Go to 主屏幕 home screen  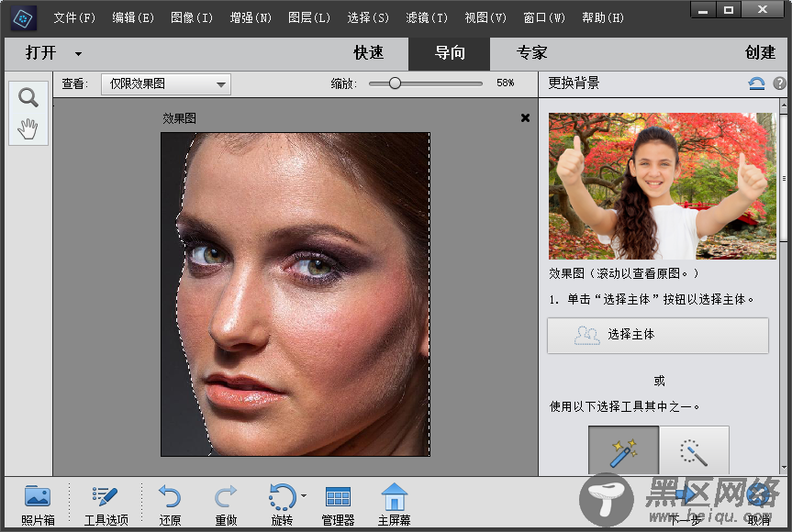tap(394, 504)
